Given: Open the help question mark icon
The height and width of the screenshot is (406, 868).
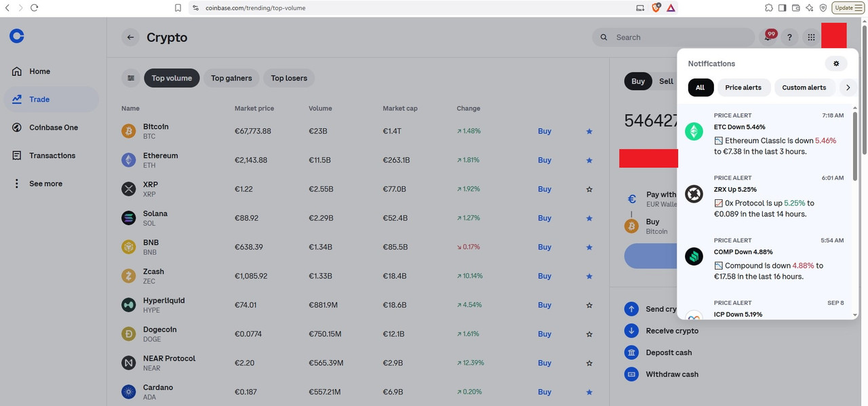Looking at the screenshot, I should tap(789, 37).
